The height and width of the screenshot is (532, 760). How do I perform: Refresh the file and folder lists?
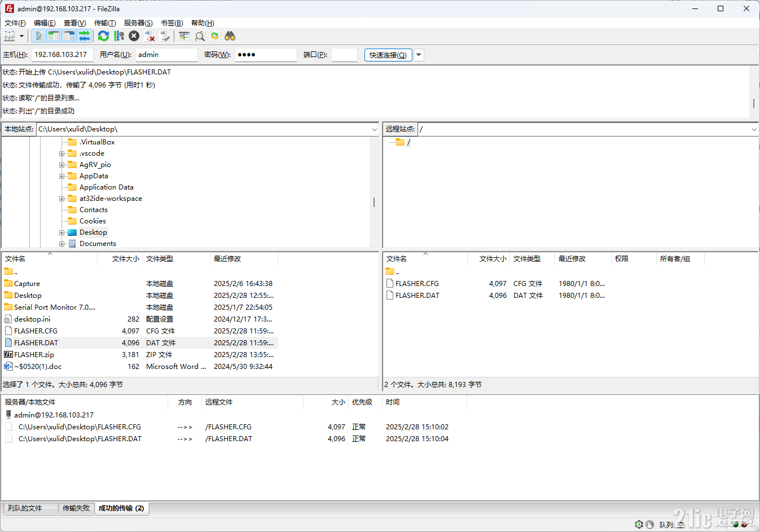click(103, 36)
